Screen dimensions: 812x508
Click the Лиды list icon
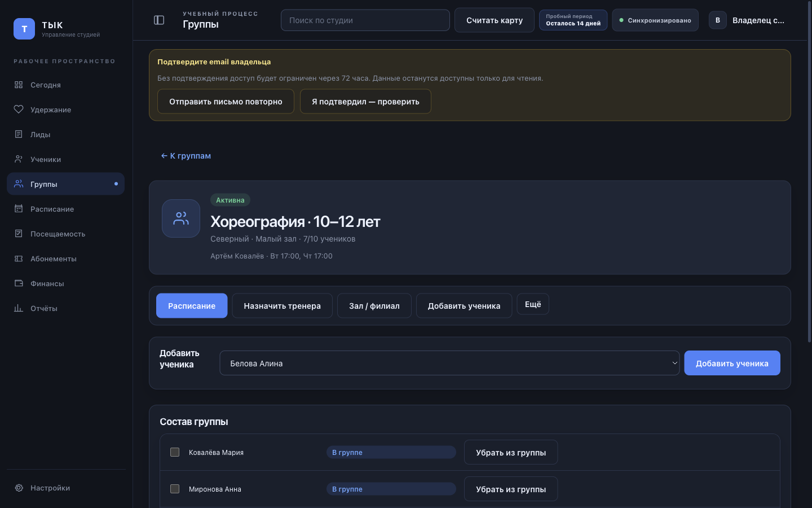point(19,134)
